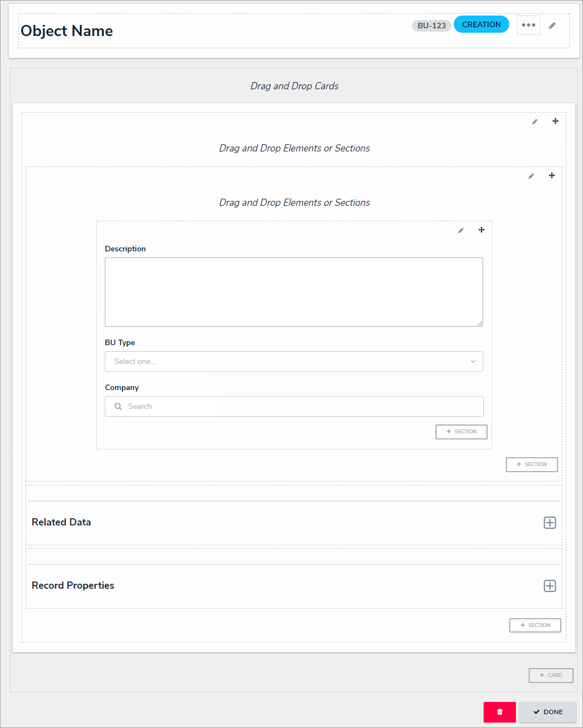This screenshot has width=583, height=728.
Task: Click the CREATION state badge
Action: click(481, 24)
